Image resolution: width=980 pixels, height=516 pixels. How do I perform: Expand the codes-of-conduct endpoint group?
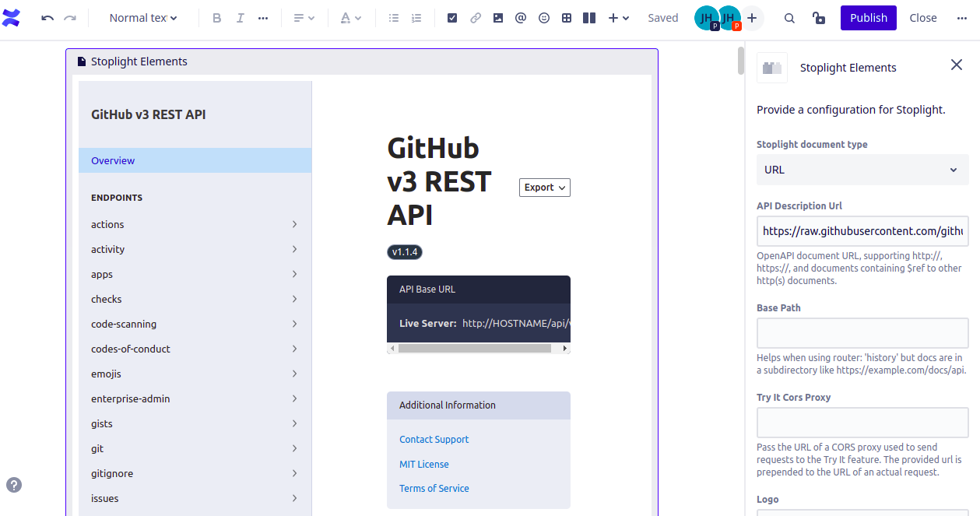195,349
